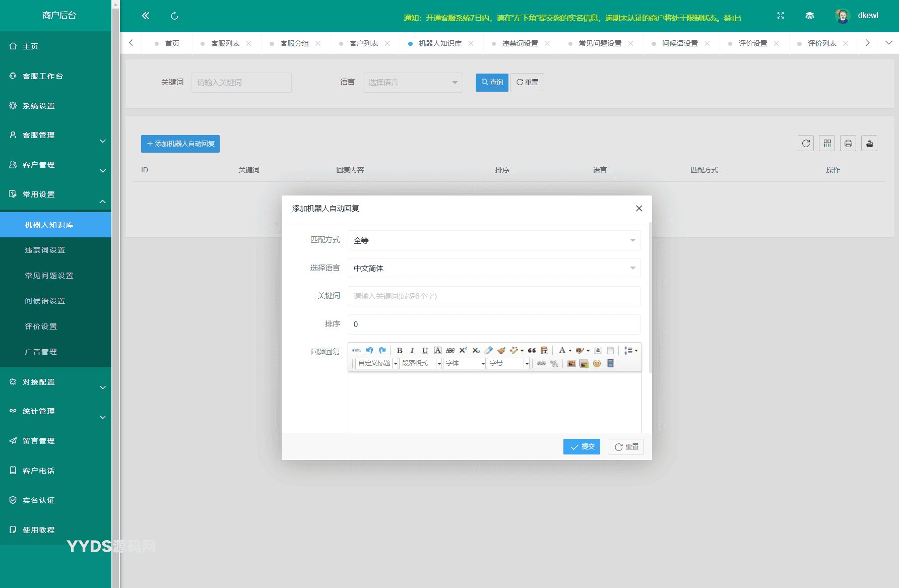This screenshot has height=588, width=899.
Task: Switch to 常见问题设置 tab
Action: tap(600, 43)
